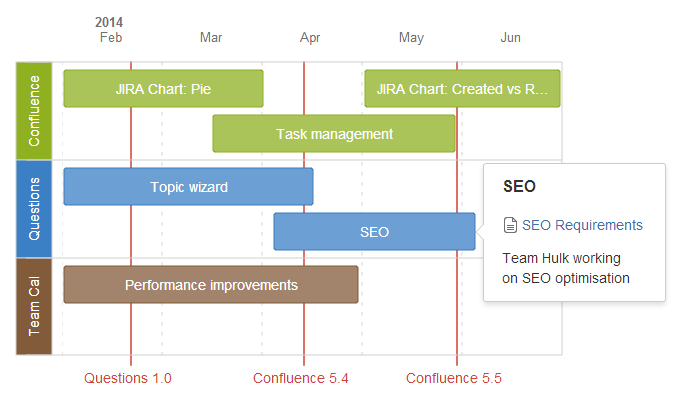The width and height of the screenshot is (677, 402).
Task: Click the Jun month header
Action: [x=510, y=38]
